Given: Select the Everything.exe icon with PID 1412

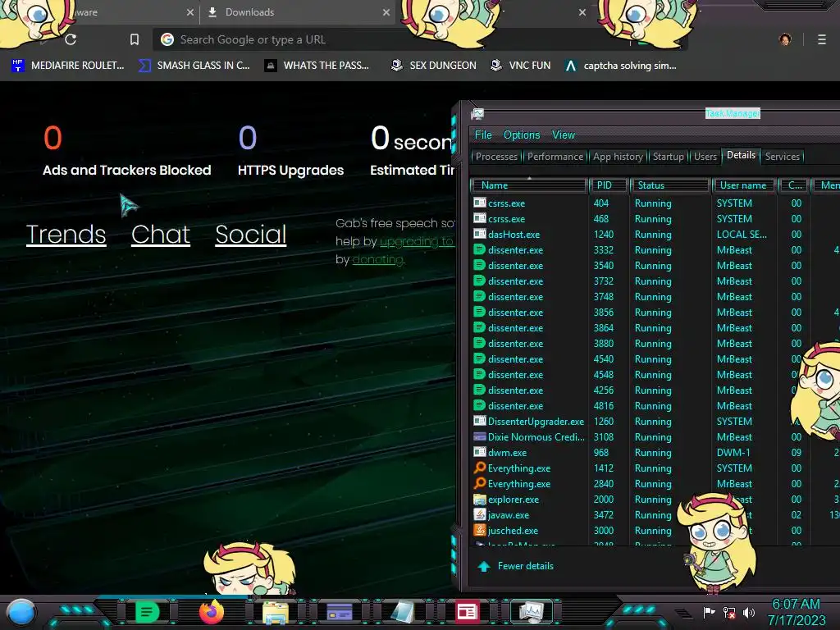Looking at the screenshot, I should (x=479, y=468).
